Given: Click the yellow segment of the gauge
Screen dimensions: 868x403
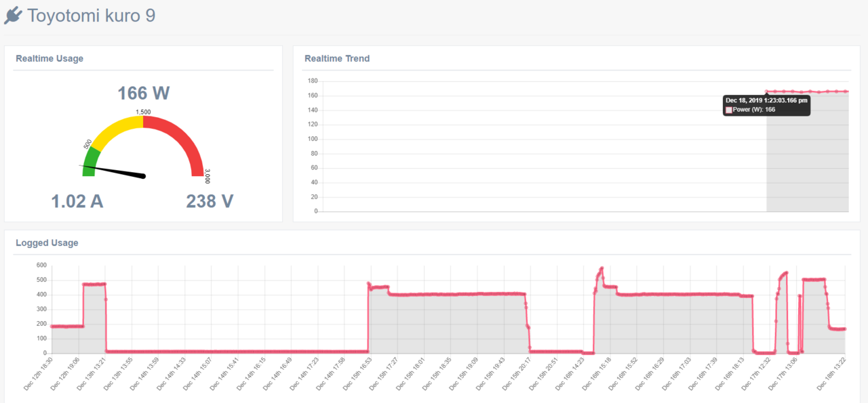Looking at the screenshot, I should pos(117,129).
